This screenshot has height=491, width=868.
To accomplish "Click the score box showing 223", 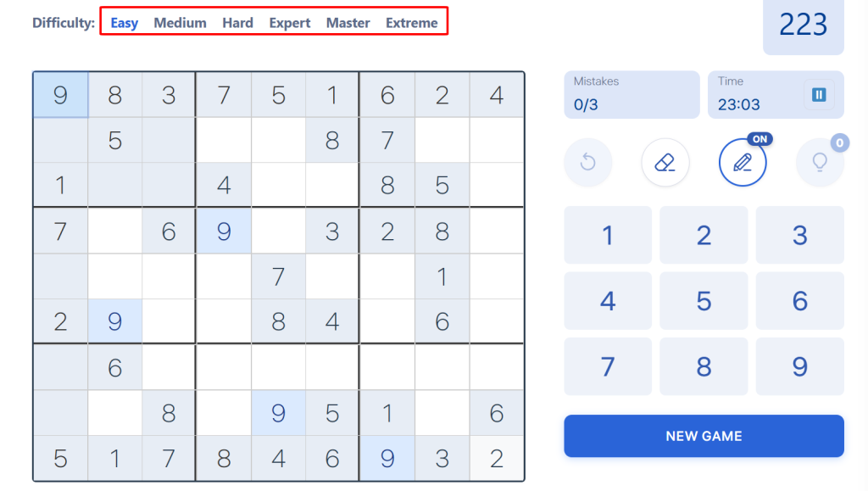I will [803, 25].
